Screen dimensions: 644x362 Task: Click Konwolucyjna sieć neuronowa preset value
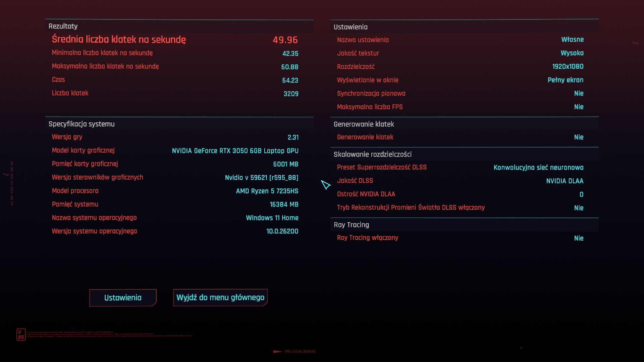click(538, 168)
